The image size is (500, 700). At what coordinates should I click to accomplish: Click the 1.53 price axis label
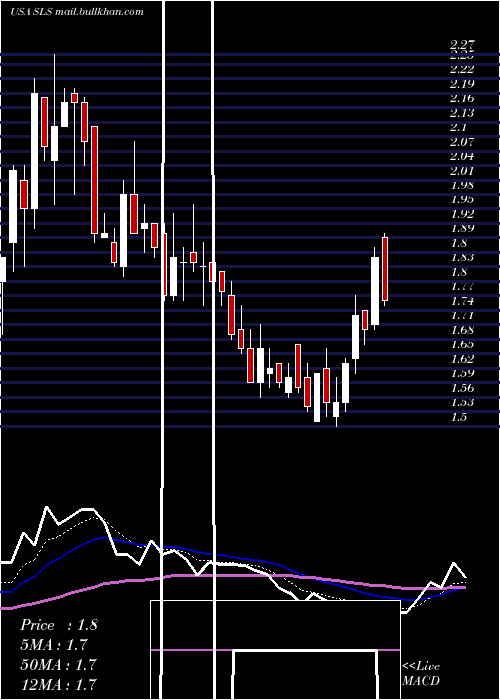click(462, 402)
